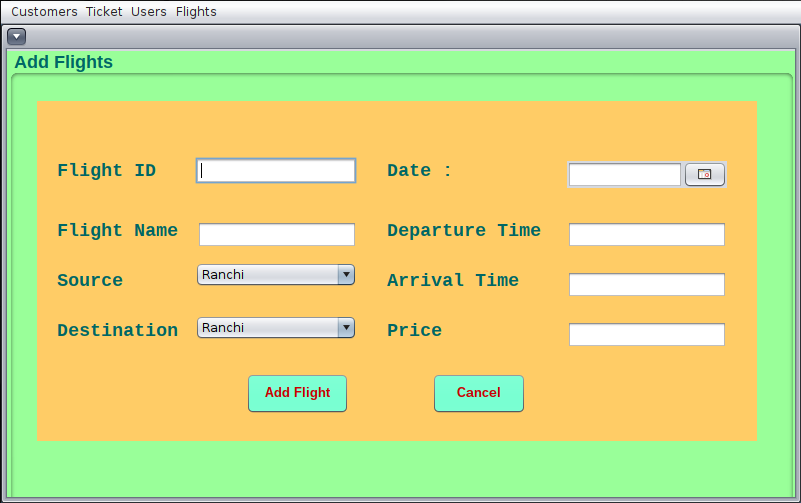This screenshot has height=503, width=801.
Task: Focus the Flight Name input field
Action: [x=277, y=234]
